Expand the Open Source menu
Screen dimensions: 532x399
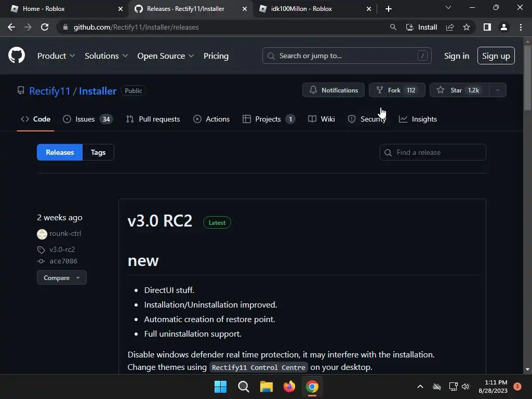(x=166, y=56)
